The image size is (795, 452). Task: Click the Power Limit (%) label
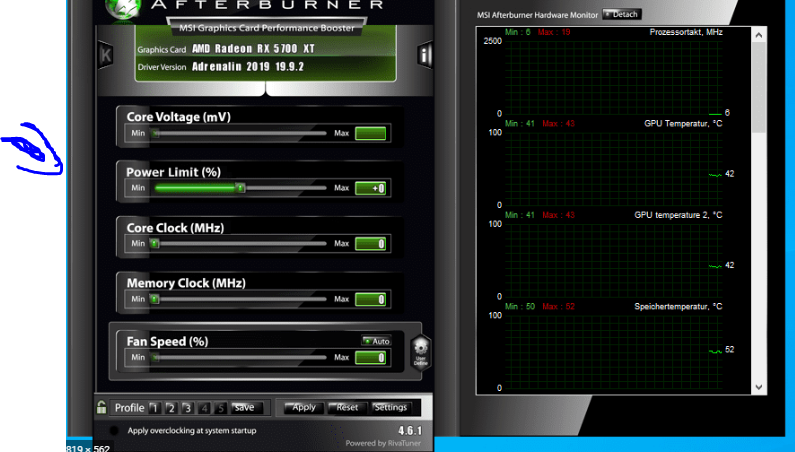click(x=173, y=172)
